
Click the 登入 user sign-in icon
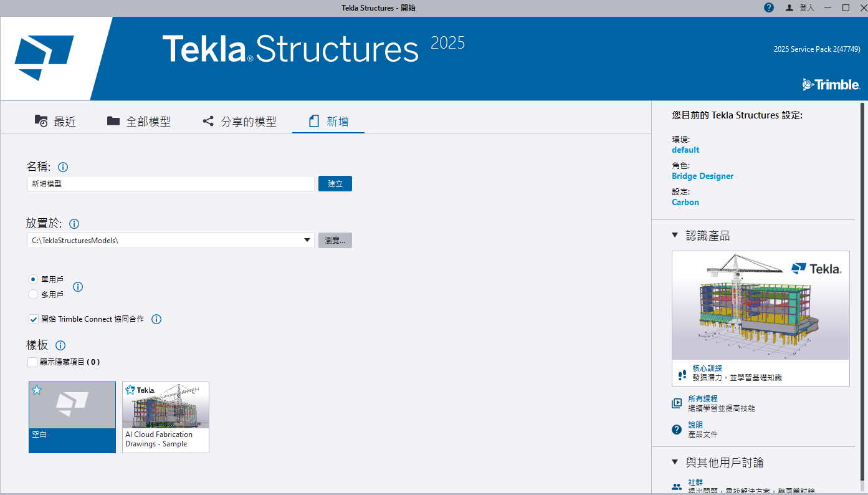tap(789, 7)
